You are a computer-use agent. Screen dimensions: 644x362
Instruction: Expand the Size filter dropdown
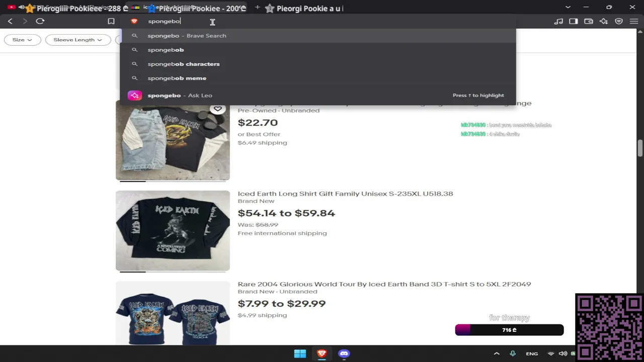(x=22, y=40)
